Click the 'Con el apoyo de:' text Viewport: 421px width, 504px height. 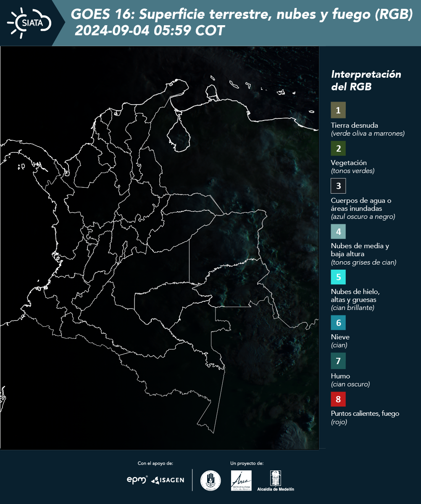(155, 463)
